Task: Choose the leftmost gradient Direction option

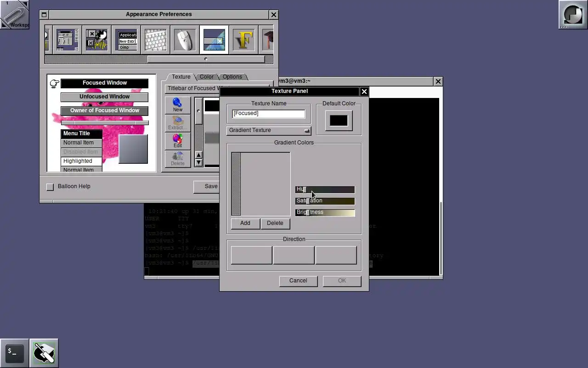Action: 251,255
